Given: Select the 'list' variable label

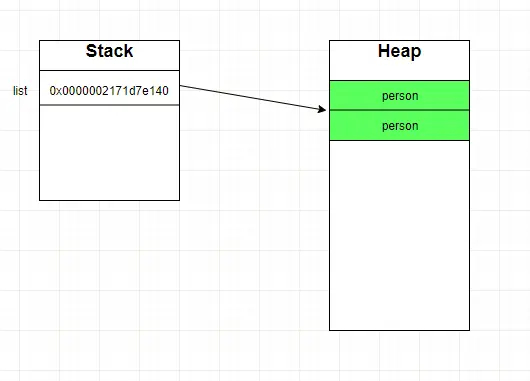Looking at the screenshot, I should pyautogui.click(x=20, y=91).
